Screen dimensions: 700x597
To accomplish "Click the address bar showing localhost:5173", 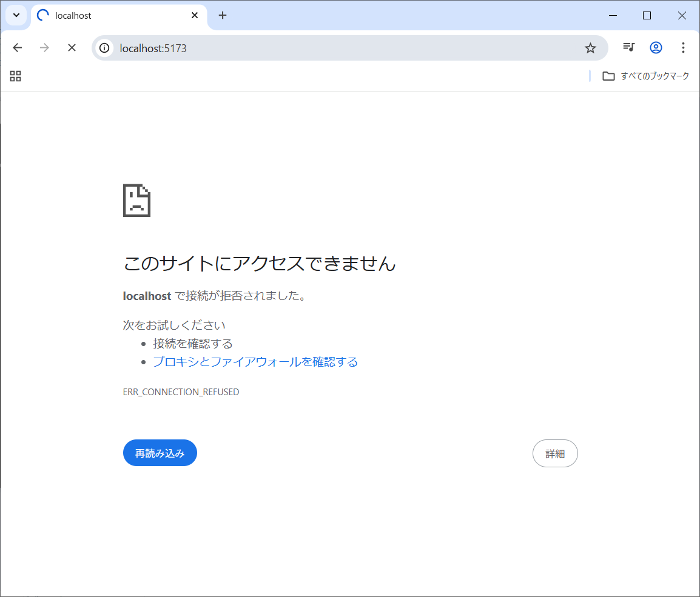I will click(x=340, y=48).
